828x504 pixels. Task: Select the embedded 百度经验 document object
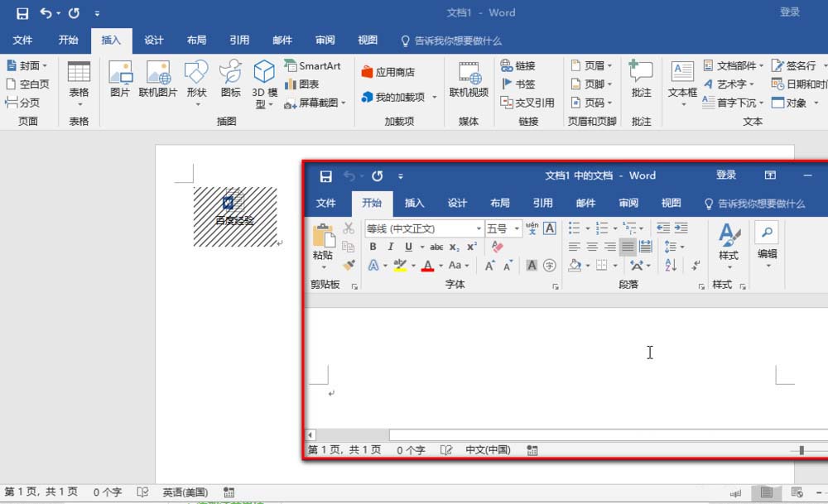coord(235,216)
